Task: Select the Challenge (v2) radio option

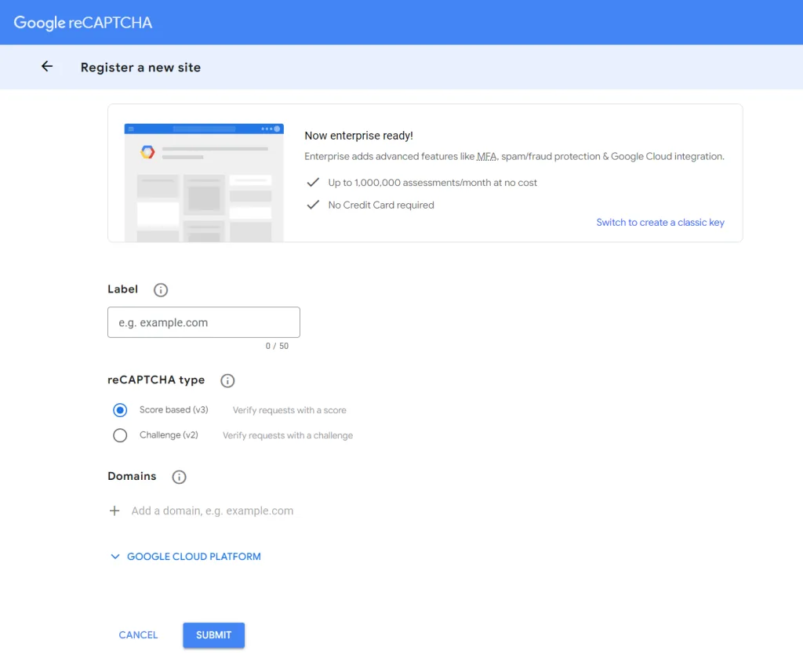Action: [x=120, y=435]
